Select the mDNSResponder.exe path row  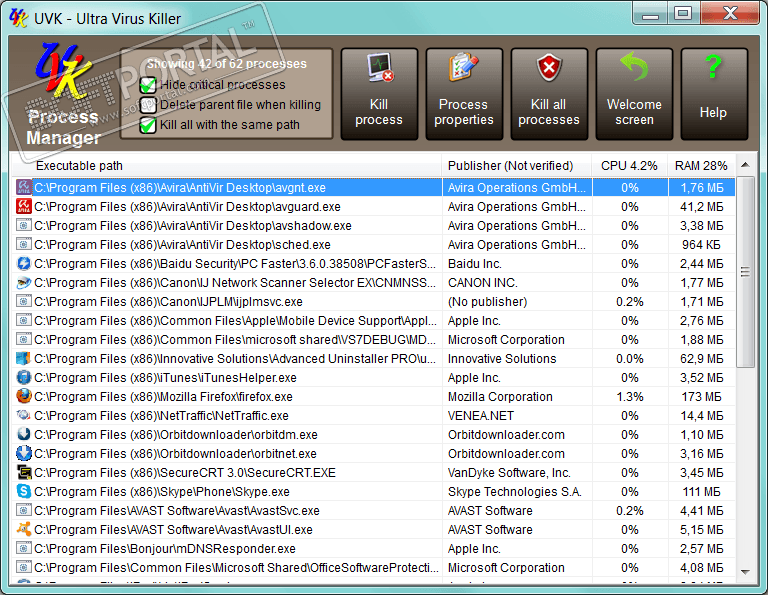(x=165, y=549)
